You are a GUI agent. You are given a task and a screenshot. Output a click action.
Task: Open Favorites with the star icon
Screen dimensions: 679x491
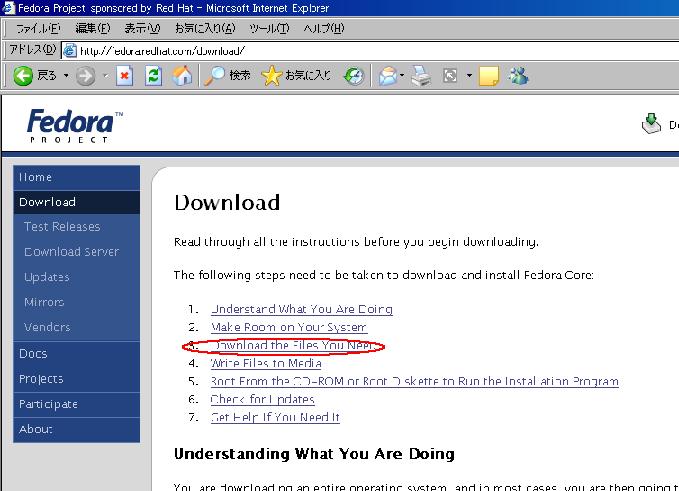pyautogui.click(x=272, y=76)
